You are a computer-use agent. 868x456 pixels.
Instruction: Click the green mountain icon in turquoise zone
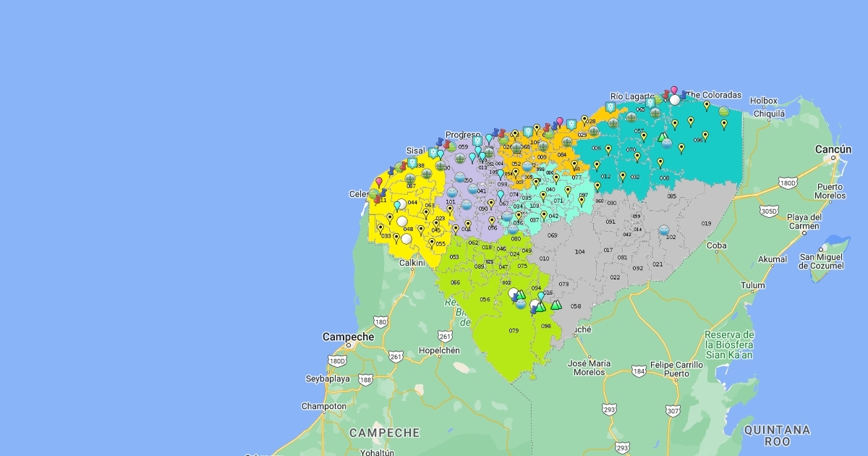661,136
